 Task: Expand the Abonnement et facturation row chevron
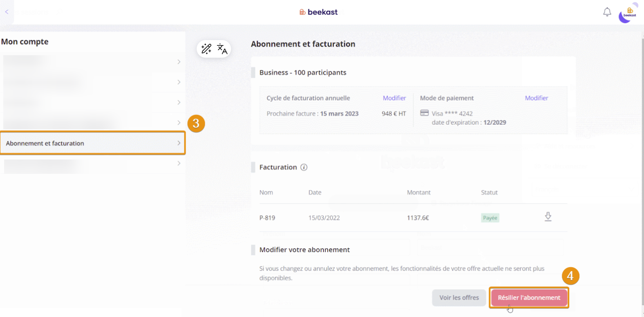(x=179, y=143)
